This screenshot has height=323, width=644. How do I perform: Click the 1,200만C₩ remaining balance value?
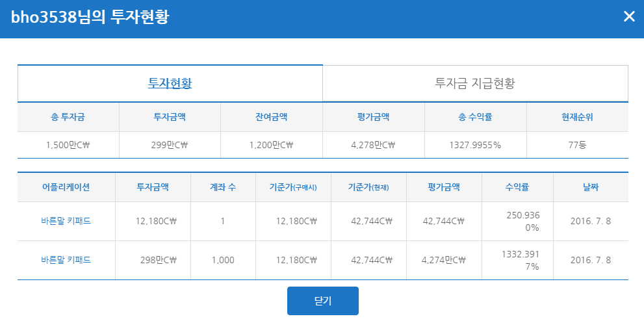pos(271,145)
